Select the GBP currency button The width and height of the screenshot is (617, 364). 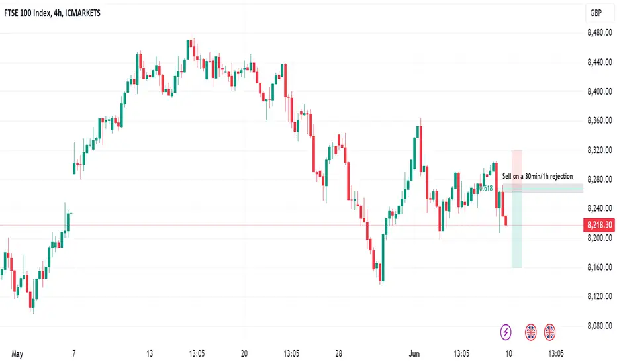point(596,13)
